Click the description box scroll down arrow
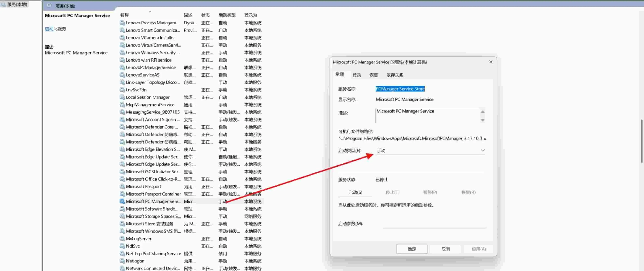The height and width of the screenshot is (271, 644). pos(483,120)
